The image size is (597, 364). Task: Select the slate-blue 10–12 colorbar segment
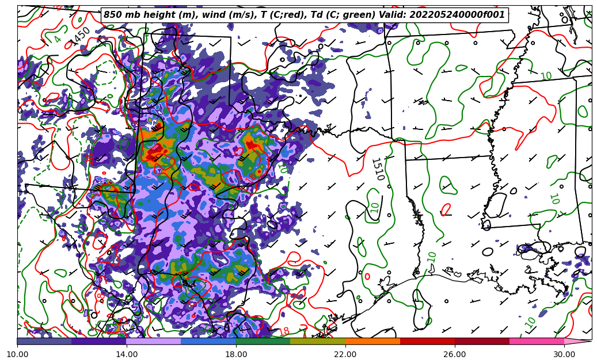44,341
